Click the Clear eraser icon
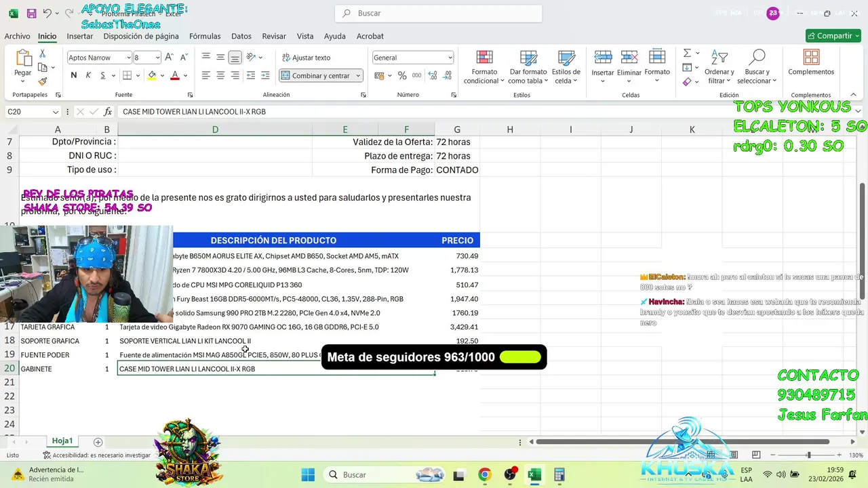This screenshot has height=488, width=868. click(687, 81)
